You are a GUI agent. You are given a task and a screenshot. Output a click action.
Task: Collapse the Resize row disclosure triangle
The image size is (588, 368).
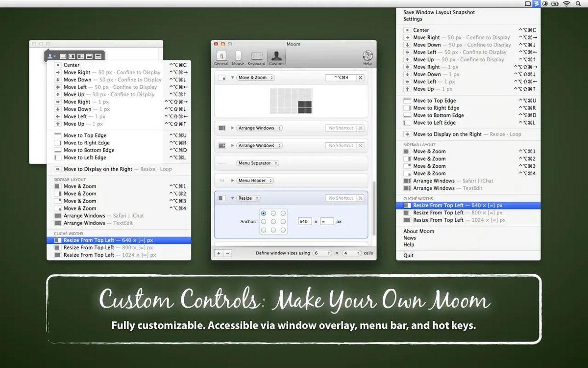tap(233, 198)
